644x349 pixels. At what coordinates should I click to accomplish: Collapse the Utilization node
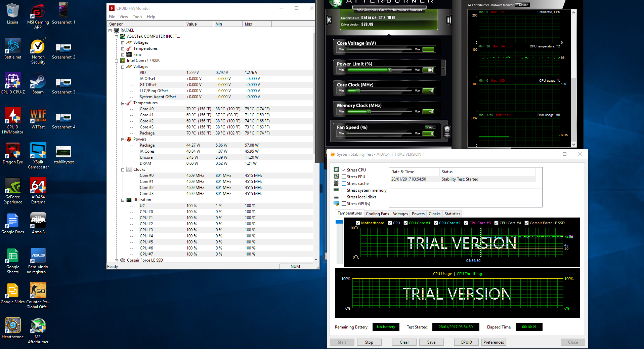click(x=123, y=200)
